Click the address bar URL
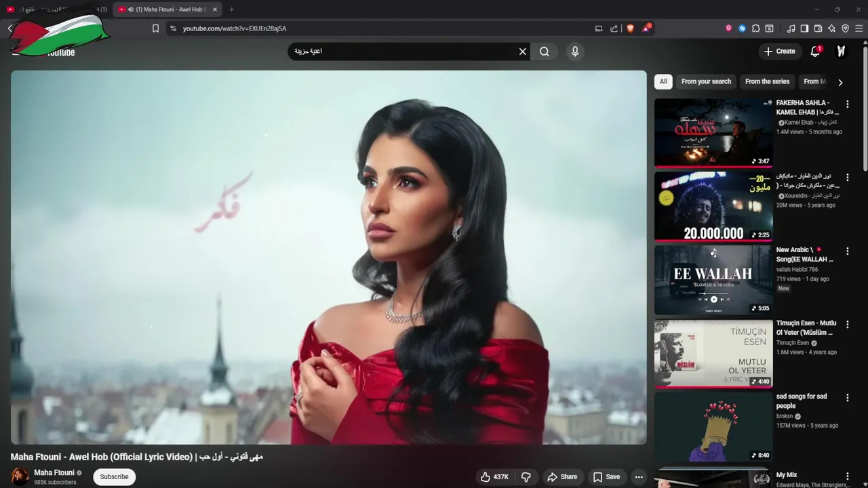868x488 pixels. pos(235,28)
